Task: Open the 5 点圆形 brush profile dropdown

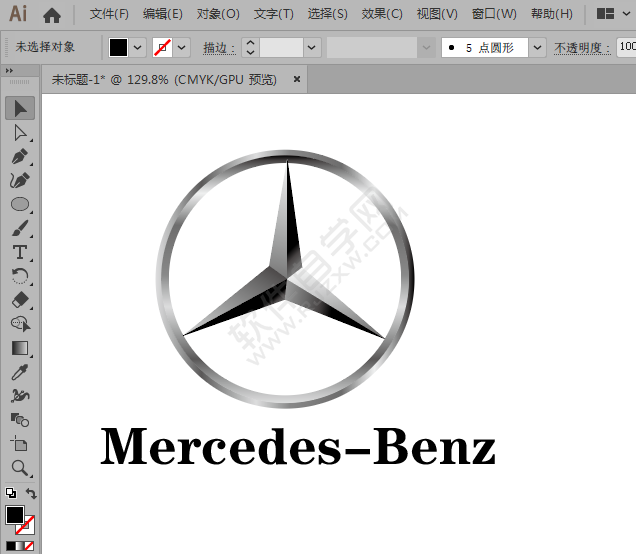Action: [537, 47]
